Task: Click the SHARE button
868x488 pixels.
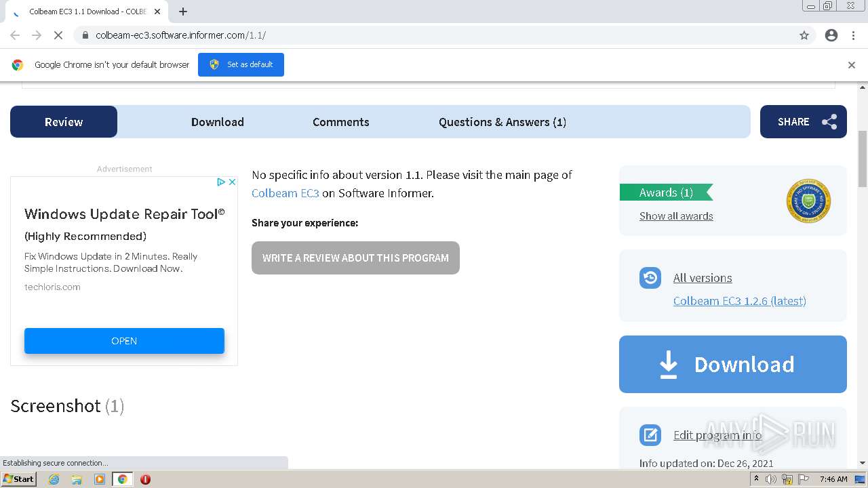Action: click(804, 122)
